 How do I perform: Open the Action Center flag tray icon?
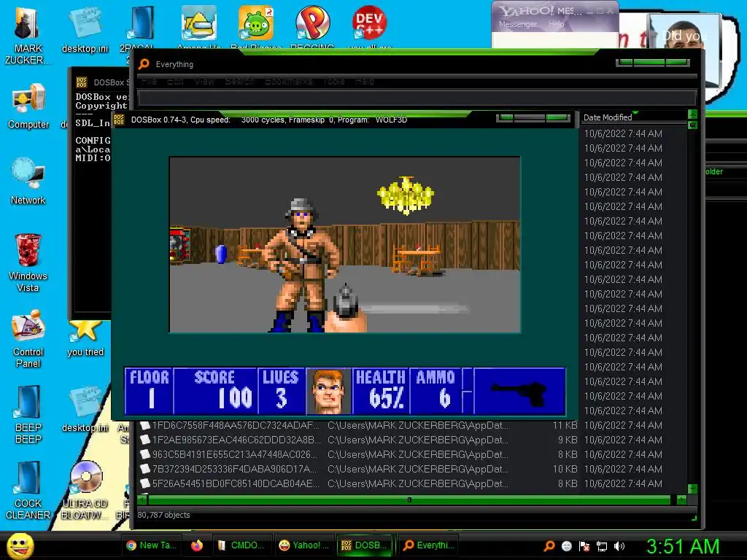coord(584,546)
